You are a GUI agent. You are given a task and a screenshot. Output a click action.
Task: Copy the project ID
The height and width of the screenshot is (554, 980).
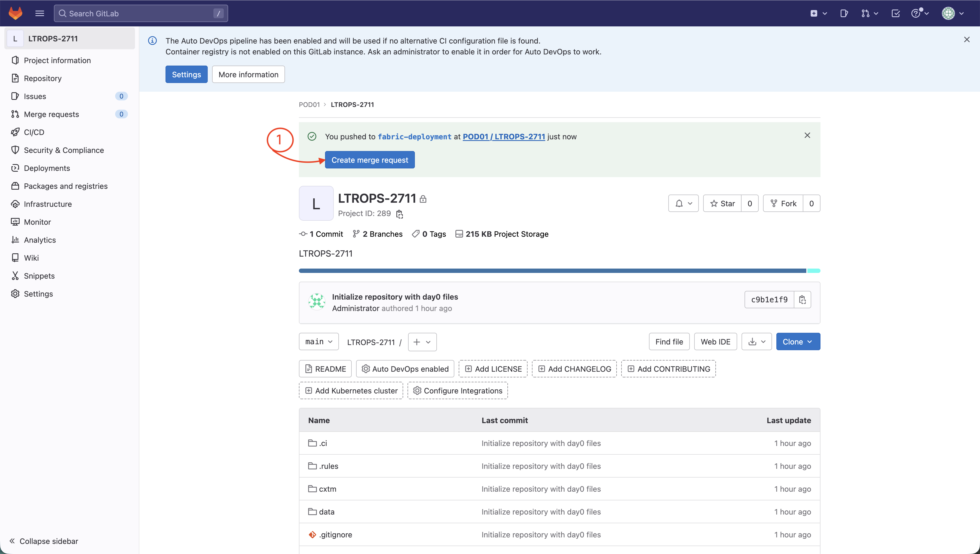(399, 214)
